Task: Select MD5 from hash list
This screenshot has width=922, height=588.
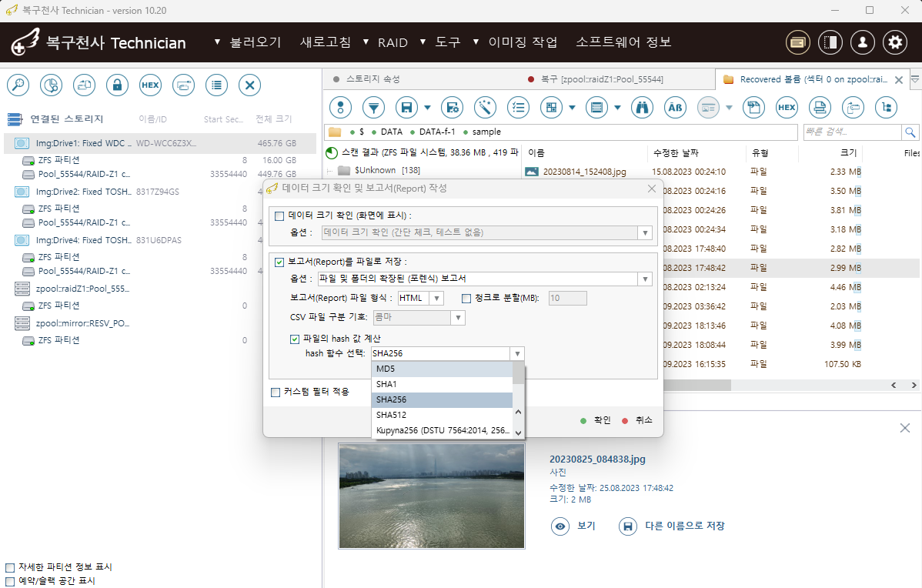Action: point(443,369)
